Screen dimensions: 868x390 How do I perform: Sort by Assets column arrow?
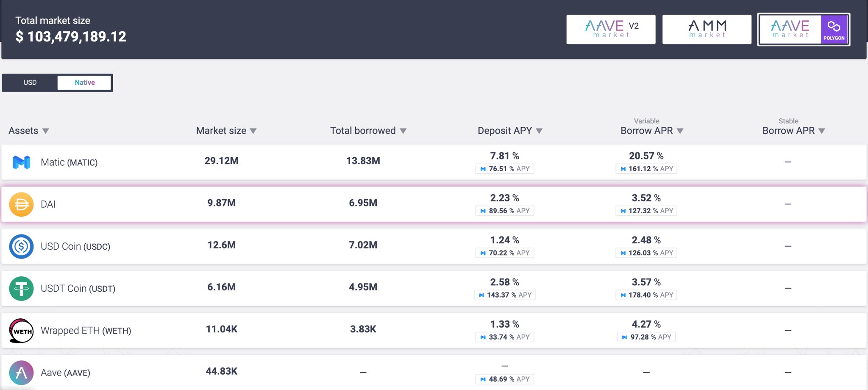pos(46,131)
